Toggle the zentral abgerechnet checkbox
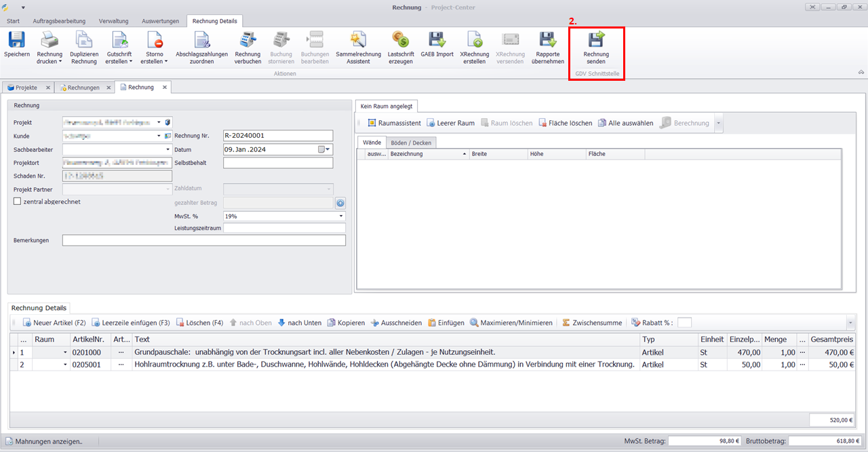868x452 pixels. coord(18,202)
